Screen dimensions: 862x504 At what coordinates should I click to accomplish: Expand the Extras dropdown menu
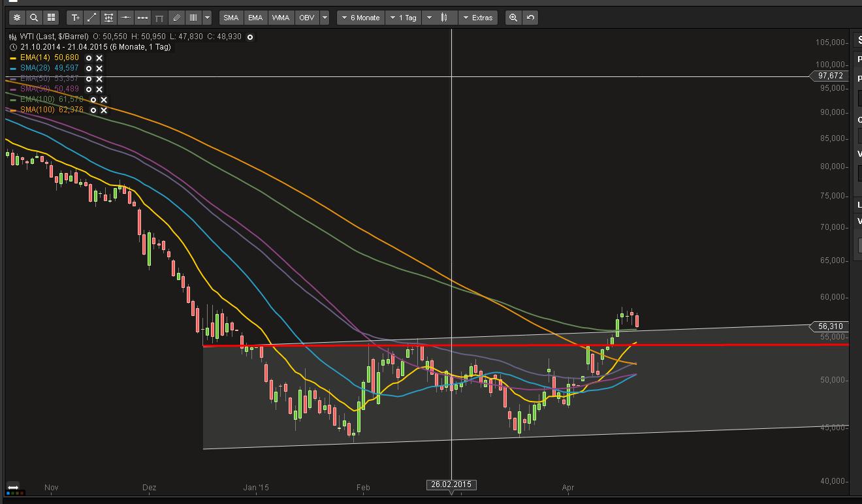pos(478,18)
